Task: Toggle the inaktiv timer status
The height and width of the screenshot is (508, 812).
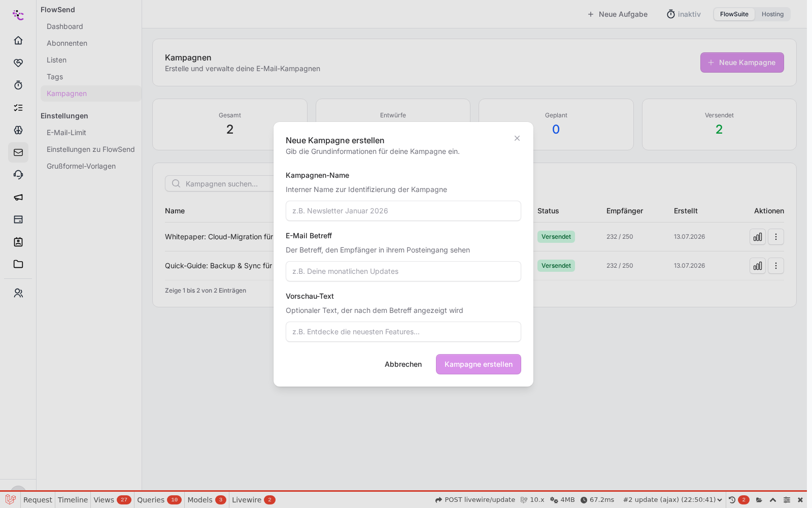Action: tap(684, 14)
